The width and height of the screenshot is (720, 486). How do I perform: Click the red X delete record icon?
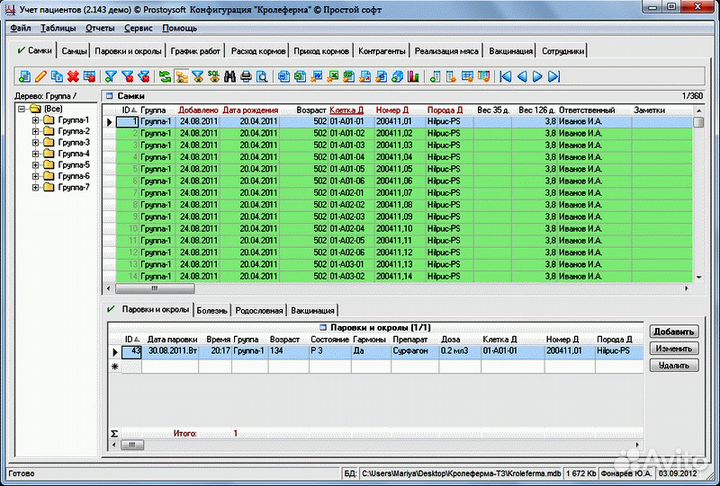(73, 76)
